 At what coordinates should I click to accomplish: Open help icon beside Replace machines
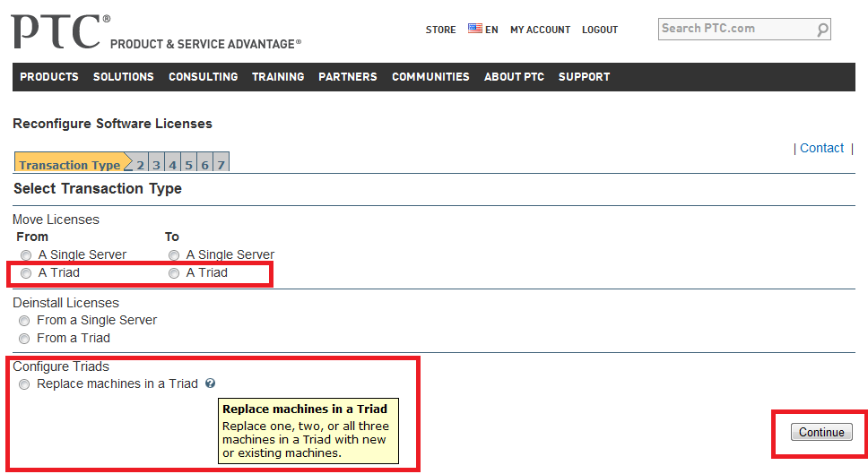(x=210, y=384)
